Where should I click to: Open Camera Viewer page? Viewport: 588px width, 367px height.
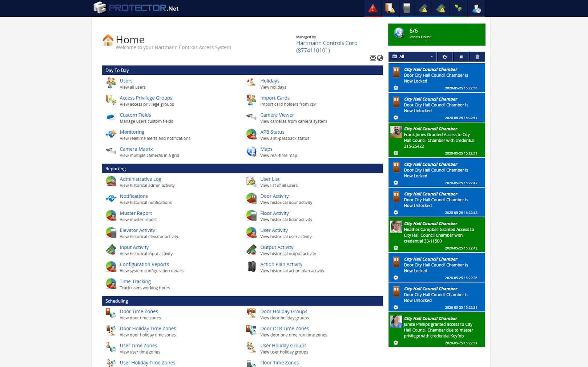point(277,115)
